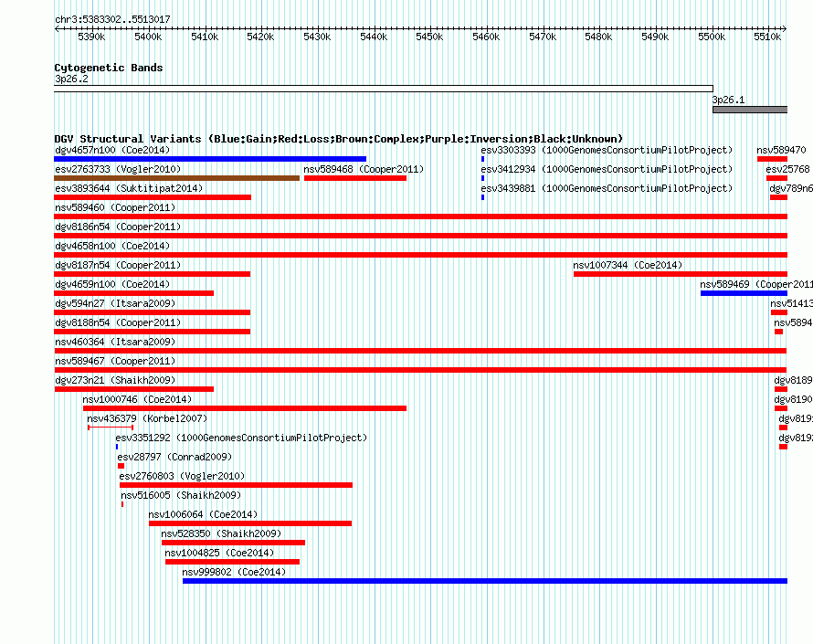The image size is (813, 644).
Task: Click the esv3351292 variant label
Action: (x=241, y=438)
